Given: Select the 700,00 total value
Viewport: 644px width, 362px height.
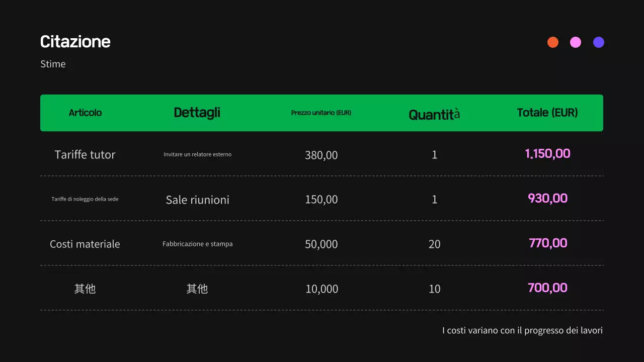Looking at the screenshot, I should pyautogui.click(x=547, y=288).
